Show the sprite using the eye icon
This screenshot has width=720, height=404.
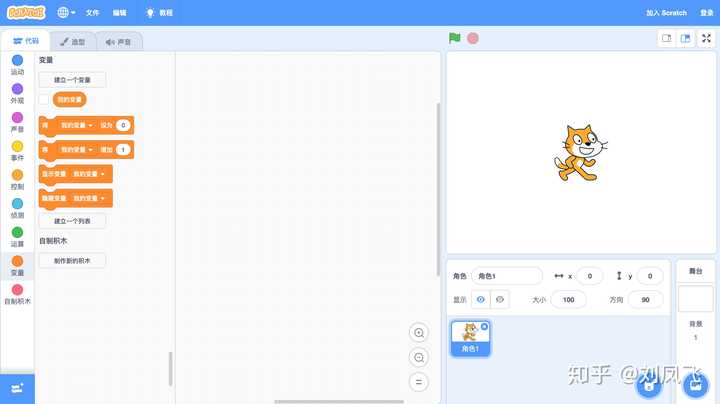coord(481,299)
